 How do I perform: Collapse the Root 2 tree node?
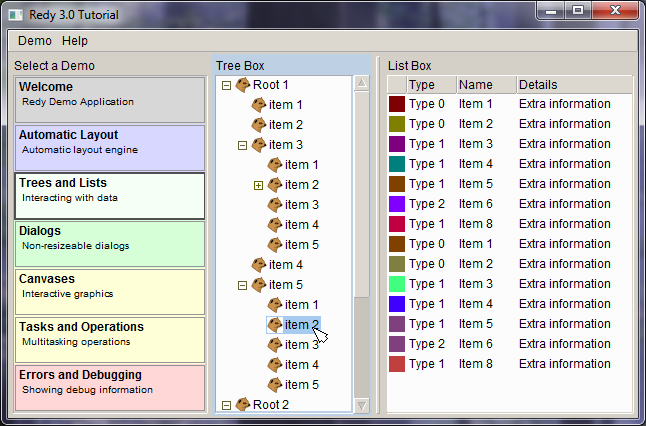[x=226, y=405]
